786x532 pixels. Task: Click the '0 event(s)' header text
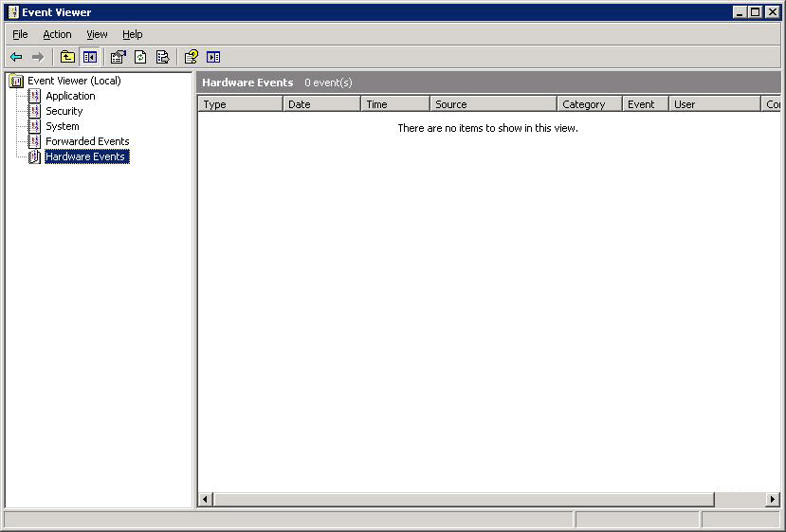tap(328, 83)
